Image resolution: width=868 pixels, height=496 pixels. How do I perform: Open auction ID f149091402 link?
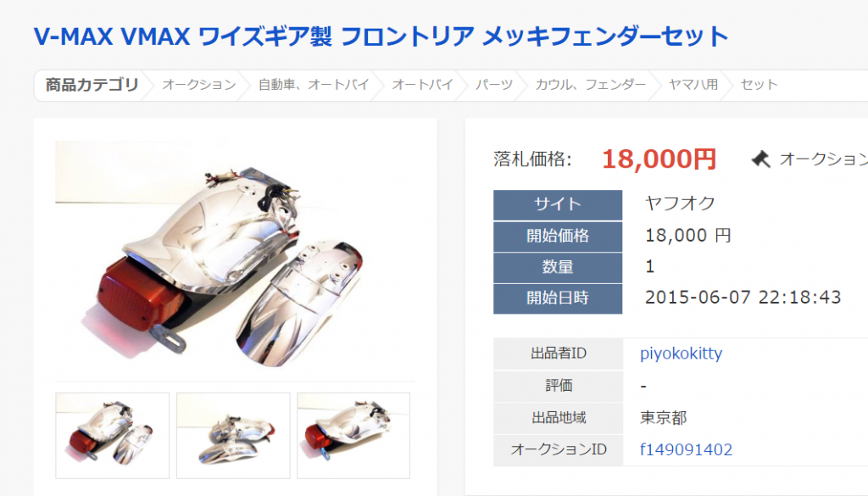[x=686, y=449]
